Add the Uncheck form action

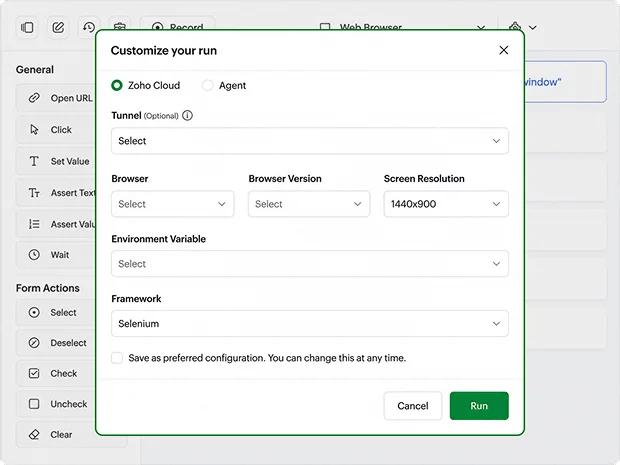(x=55, y=404)
